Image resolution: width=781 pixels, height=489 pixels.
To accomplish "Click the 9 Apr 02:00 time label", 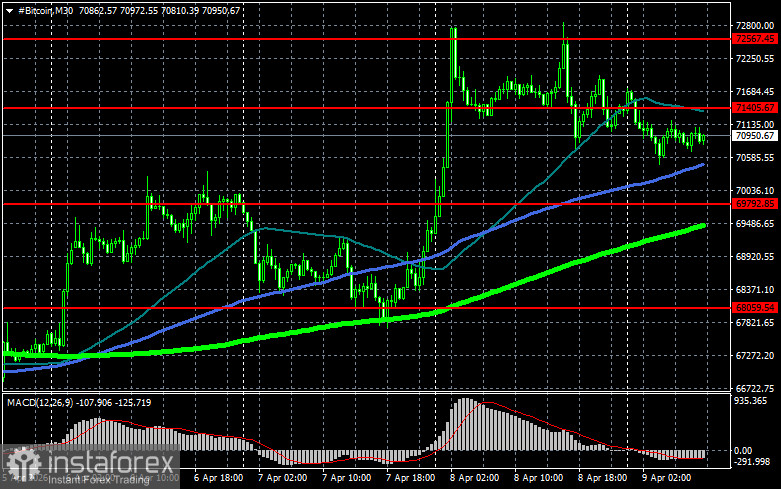I will [x=666, y=478].
